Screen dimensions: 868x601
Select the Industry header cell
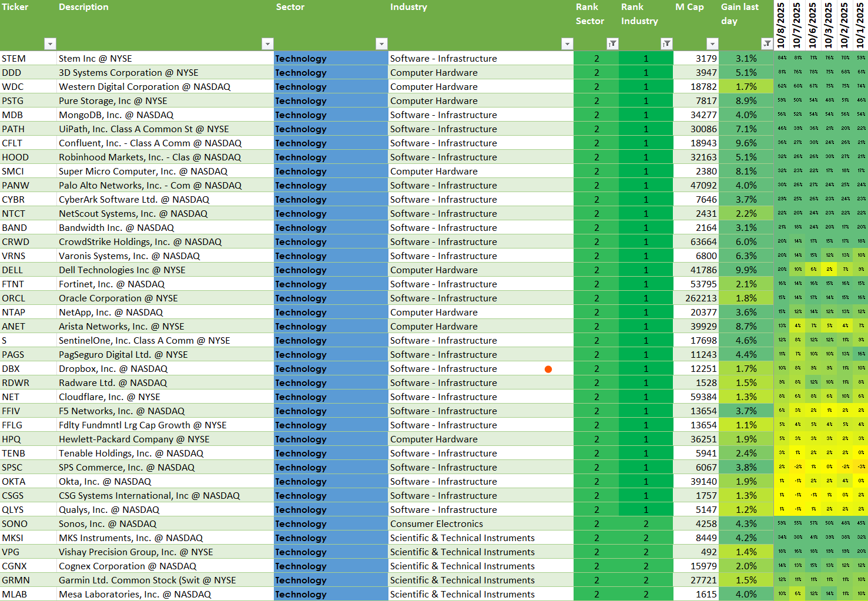(x=481, y=25)
